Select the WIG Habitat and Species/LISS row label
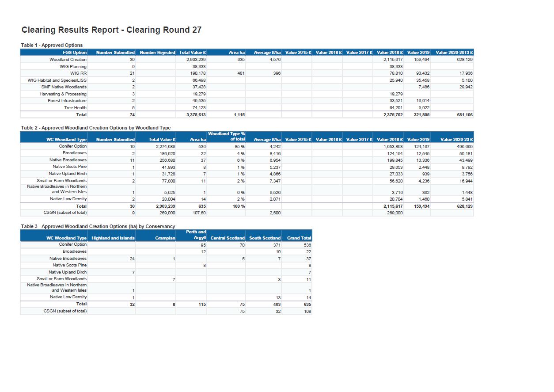 pyautogui.click(x=57, y=80)
